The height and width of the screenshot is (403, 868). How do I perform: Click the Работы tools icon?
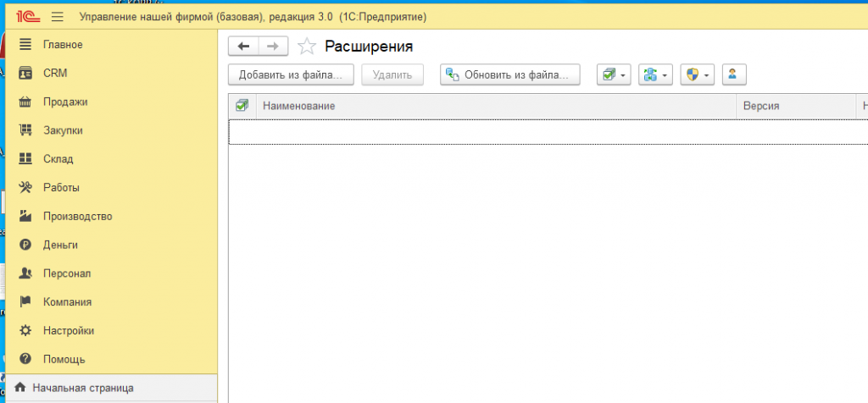coord(25,188)
